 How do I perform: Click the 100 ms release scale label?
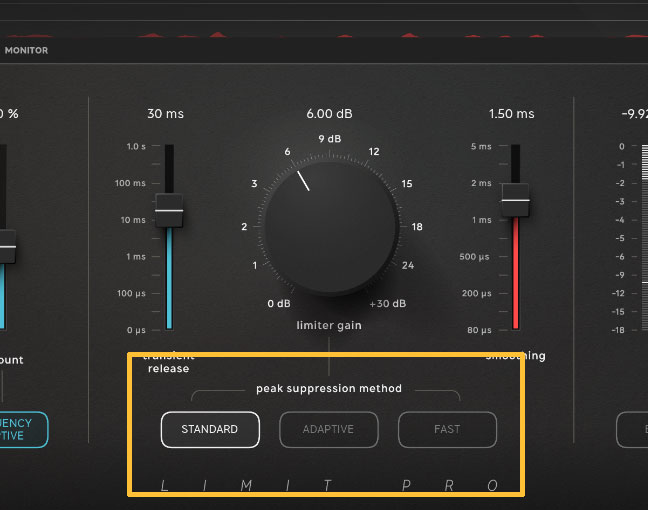[130, 183]
